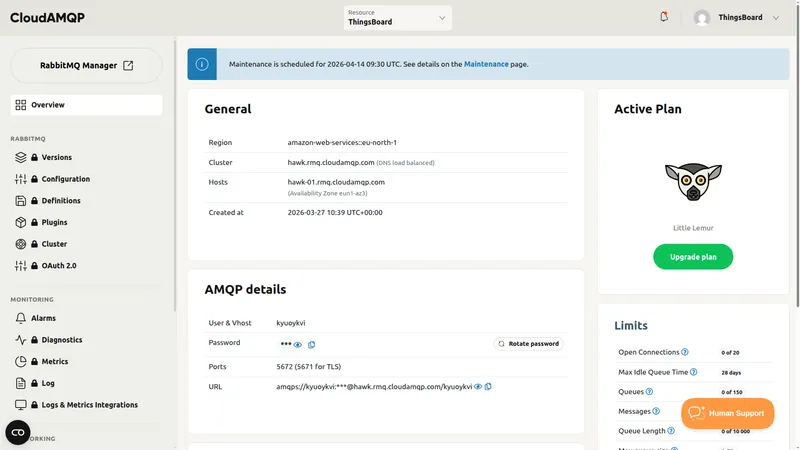The width and height of the screenshot is (800, 450).
Task: Open Cluster sidebar item
Action: pyautogui.click(x=54, y=244)
